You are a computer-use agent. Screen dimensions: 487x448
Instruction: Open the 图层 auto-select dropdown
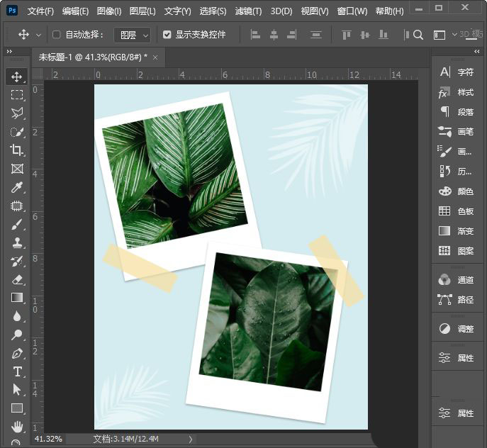(133, 35)
